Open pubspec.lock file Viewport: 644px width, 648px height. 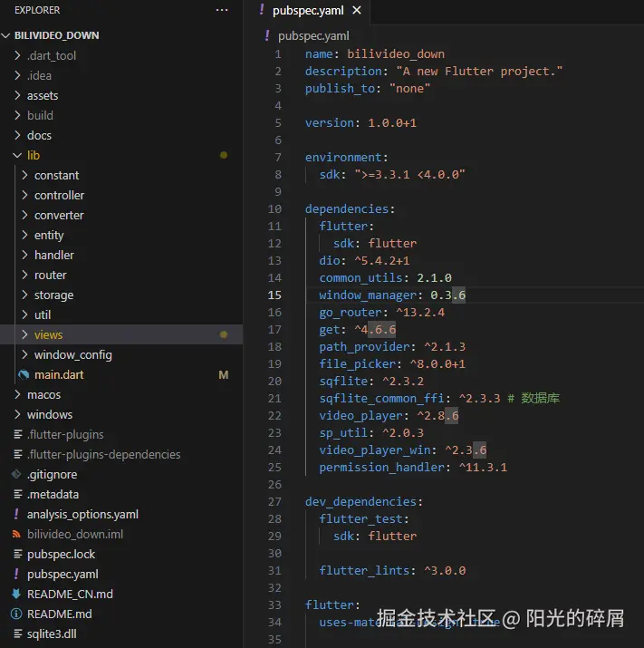[x=61, y=554]
